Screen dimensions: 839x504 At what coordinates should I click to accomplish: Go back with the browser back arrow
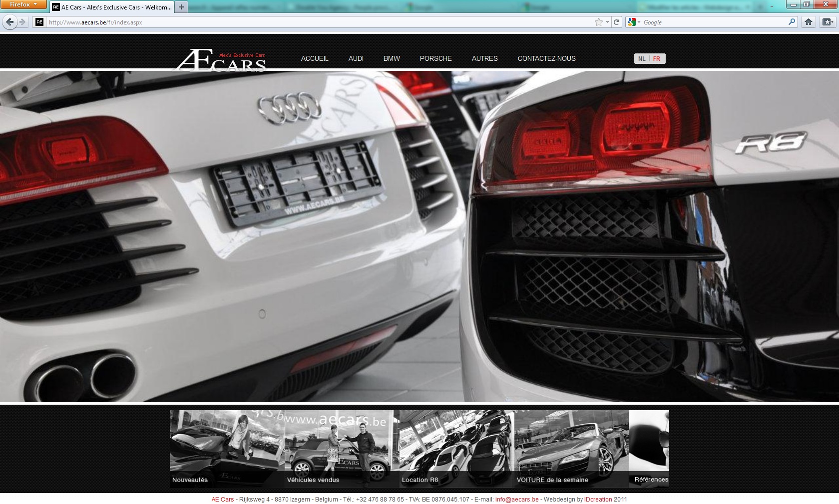(9, 22)
